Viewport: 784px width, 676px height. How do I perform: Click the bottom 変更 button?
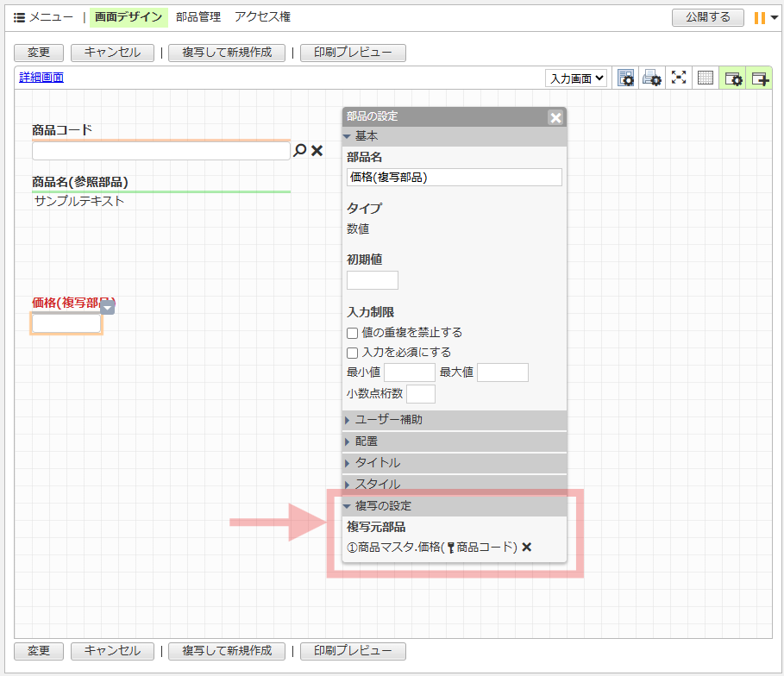39,651
